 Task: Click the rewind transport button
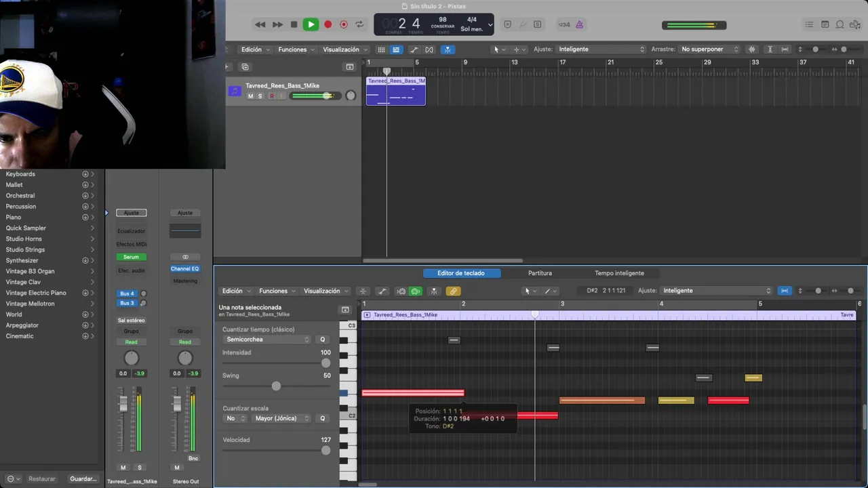click(x=260, y=24)
